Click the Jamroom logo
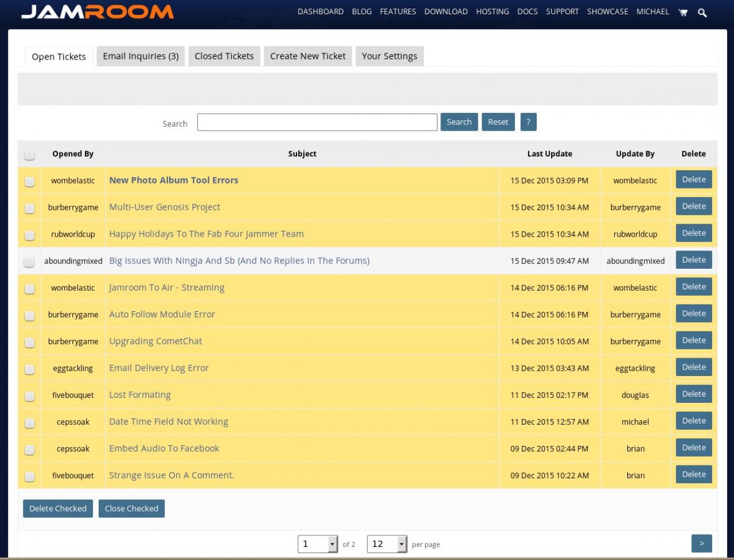This screenshot has height=560, width=734. [97, 12]
